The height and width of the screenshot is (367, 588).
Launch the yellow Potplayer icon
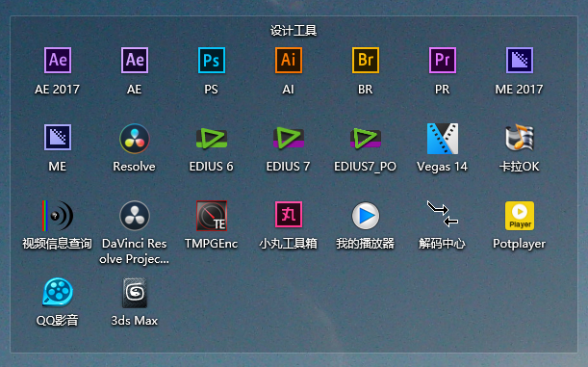520,216
